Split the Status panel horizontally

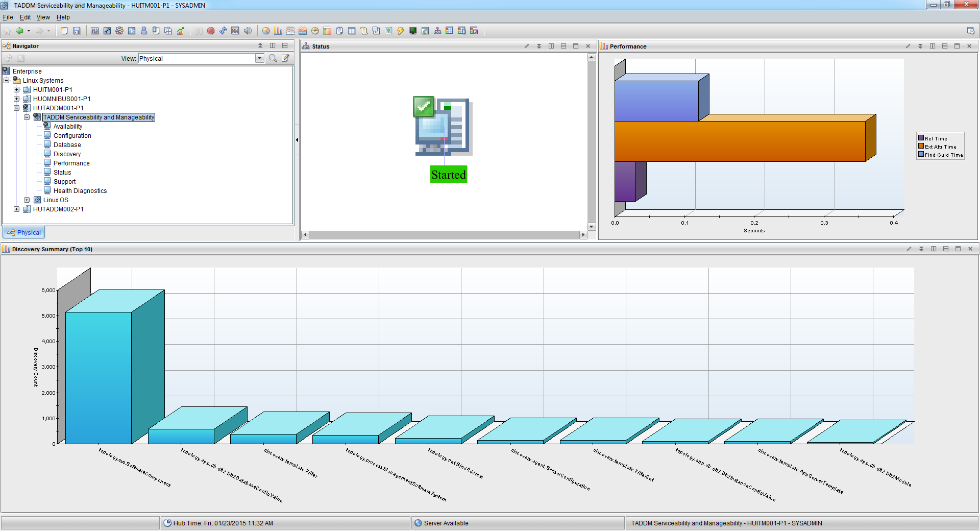pos(563,46)
